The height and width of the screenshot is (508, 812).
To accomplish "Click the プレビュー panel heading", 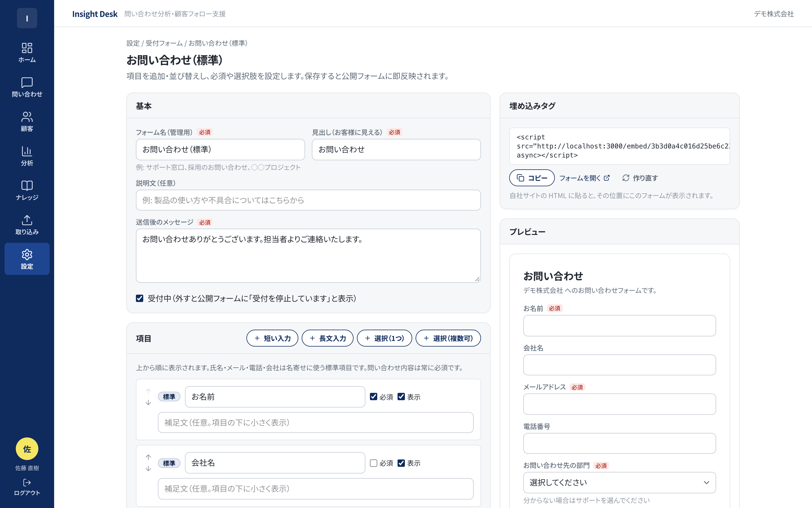I will (527, 232).
